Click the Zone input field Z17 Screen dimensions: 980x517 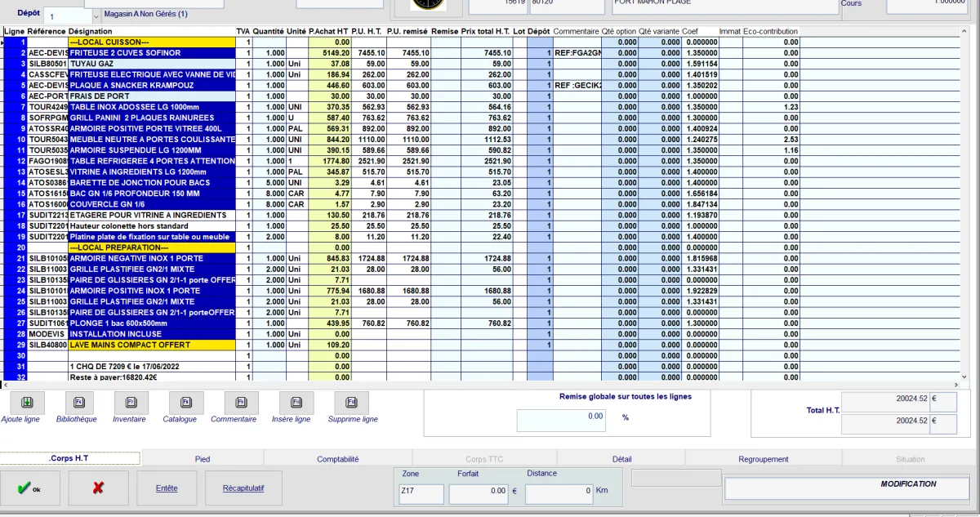421,493
